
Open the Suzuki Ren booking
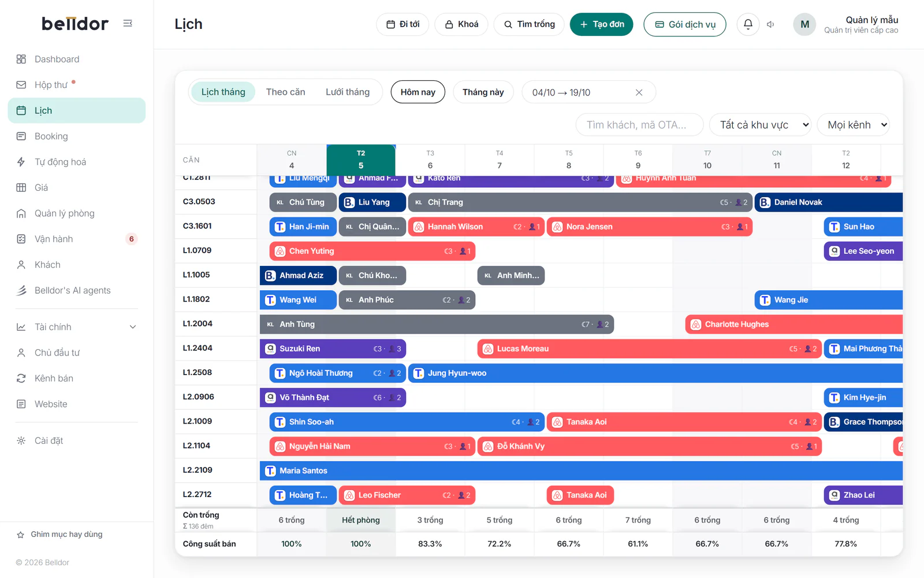(x=333, y=349)
